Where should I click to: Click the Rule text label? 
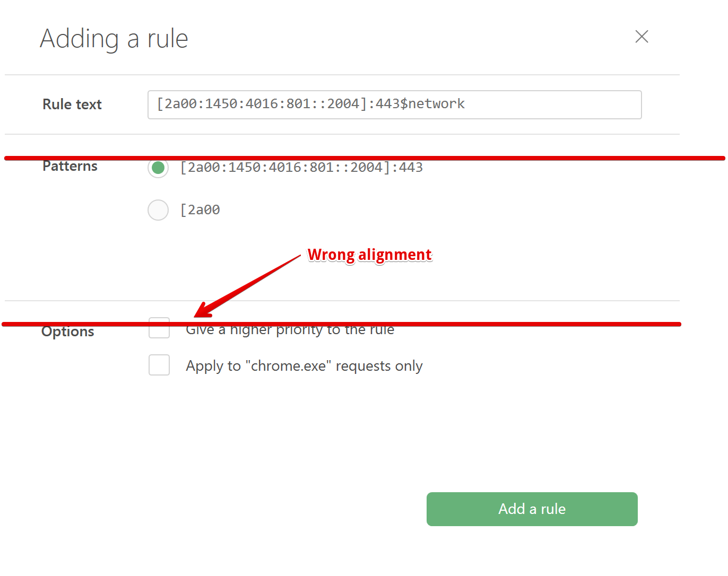click(72, 104)
